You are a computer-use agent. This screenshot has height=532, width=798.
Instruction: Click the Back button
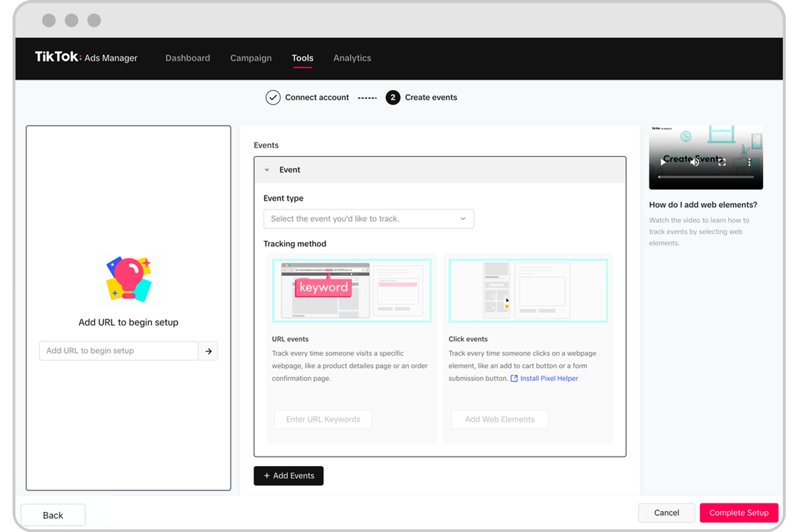tap(52, 514)
